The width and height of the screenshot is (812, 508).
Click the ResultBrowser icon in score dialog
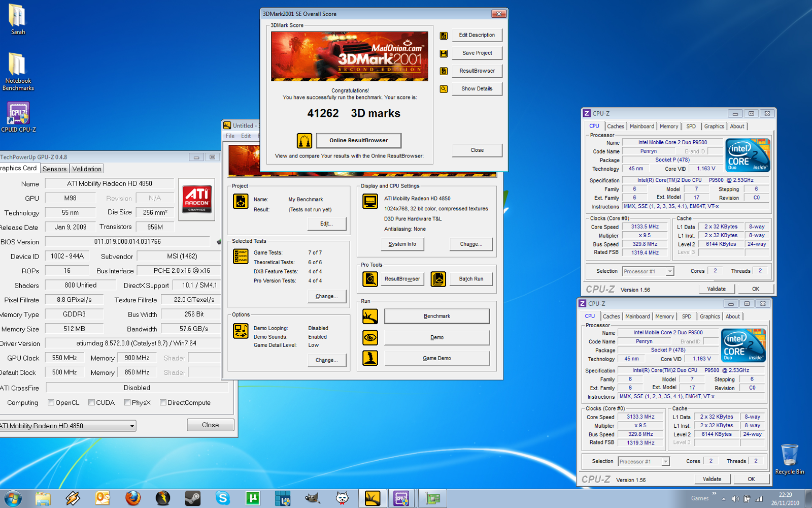444,71
